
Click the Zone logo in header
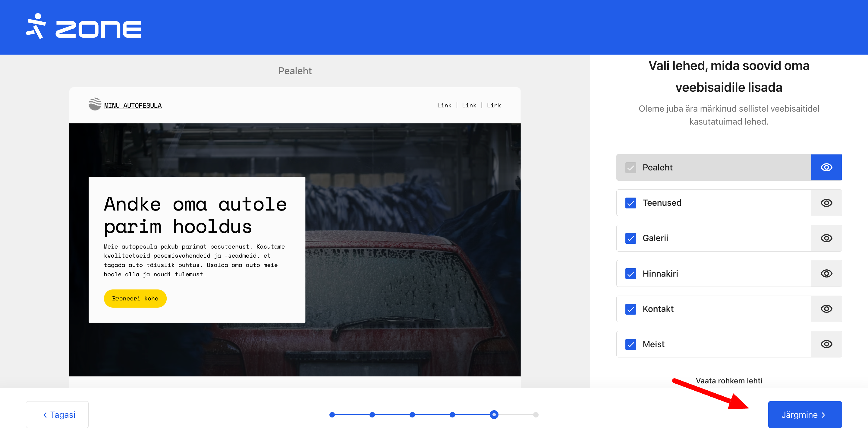click(83, 27)
